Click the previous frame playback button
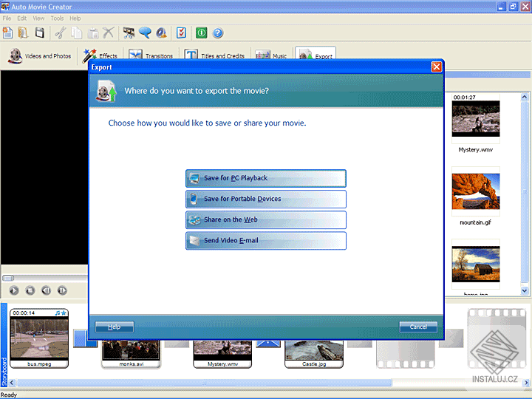 46,291
